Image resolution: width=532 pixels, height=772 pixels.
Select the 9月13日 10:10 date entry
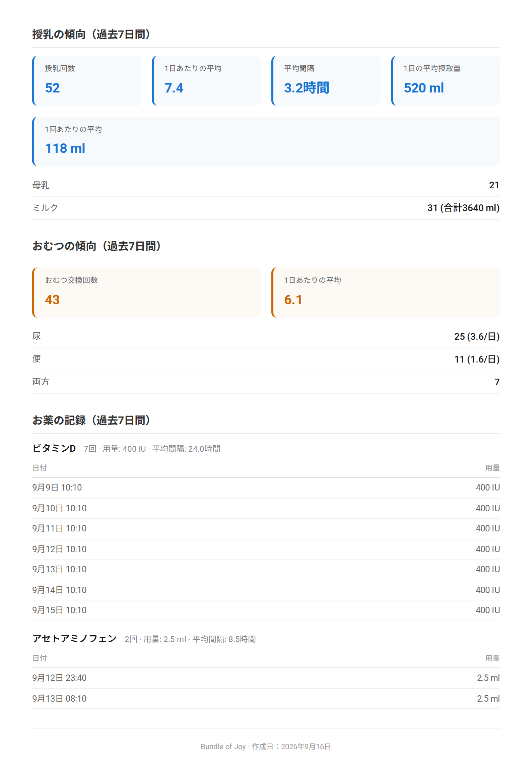[59, 569]
